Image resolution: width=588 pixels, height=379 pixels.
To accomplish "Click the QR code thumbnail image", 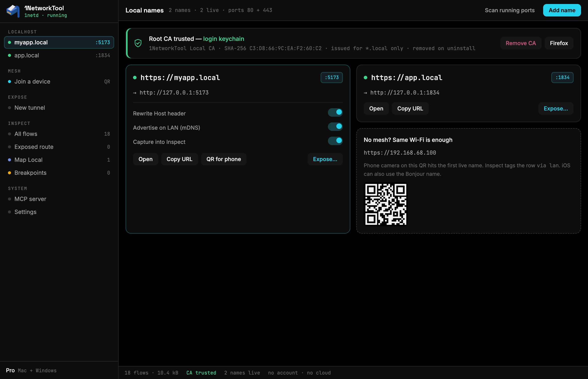I will click(386, 204).
